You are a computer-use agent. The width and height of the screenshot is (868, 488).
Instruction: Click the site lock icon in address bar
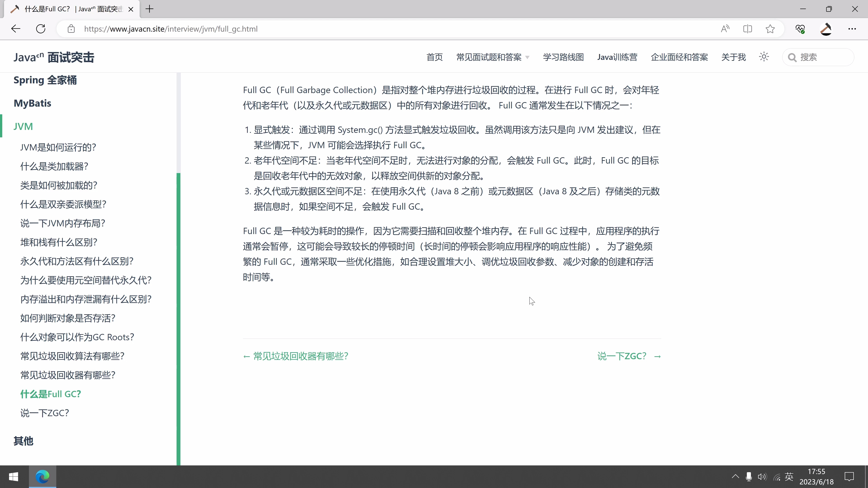[71, 29]
